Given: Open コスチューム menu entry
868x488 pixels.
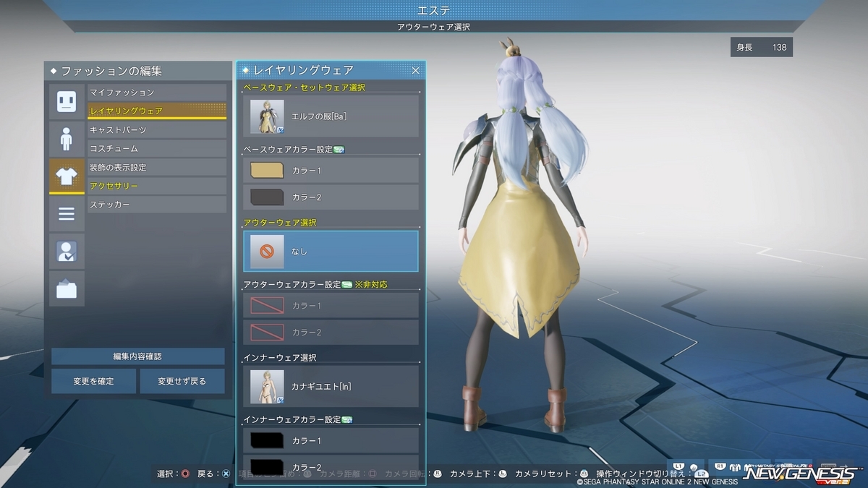Looking at the screenshot, I should (x=157, y=148).
